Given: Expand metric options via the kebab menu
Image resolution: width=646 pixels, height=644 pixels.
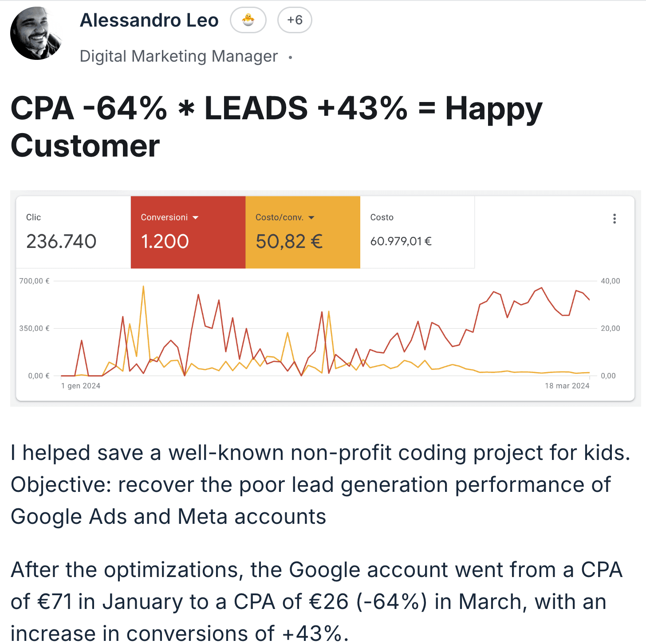Looking at the screenshot, I should coord(615,218).
